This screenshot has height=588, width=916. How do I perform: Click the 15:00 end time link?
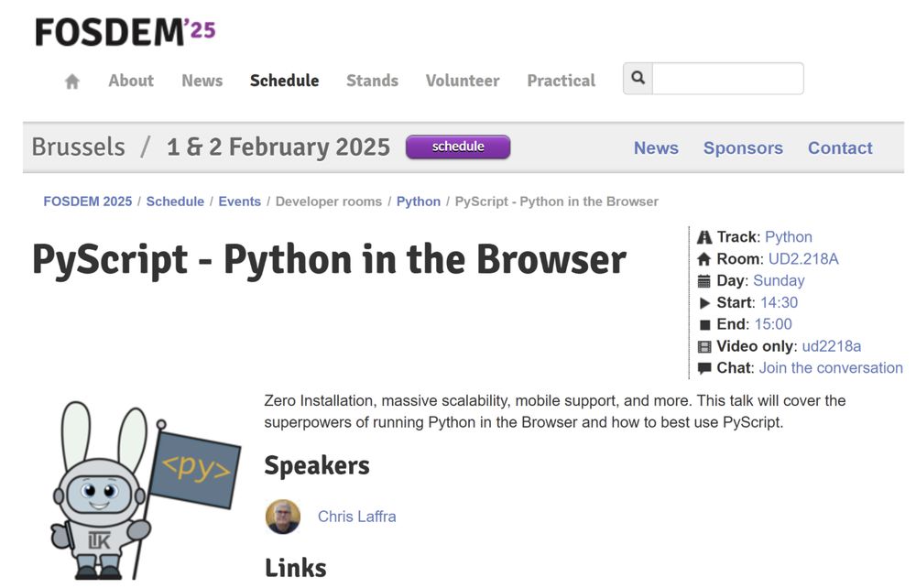pyautogui.click(x=773, y=324)
